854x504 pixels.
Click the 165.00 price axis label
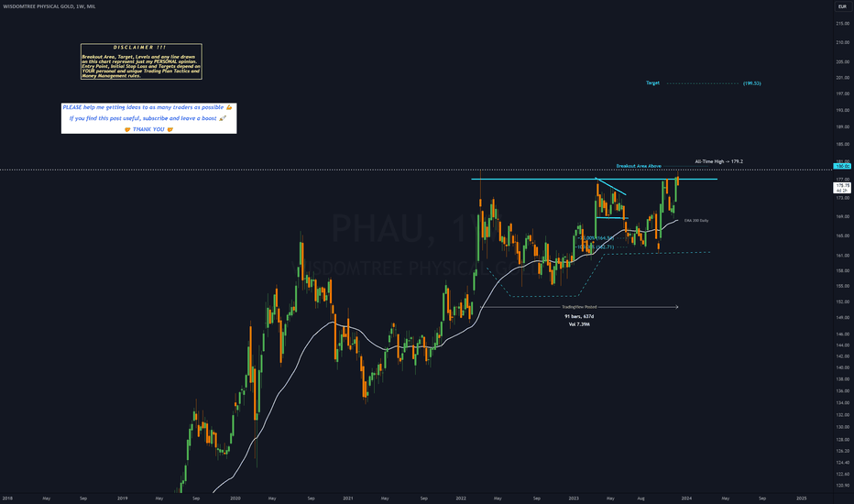click(x=843, y=236)
